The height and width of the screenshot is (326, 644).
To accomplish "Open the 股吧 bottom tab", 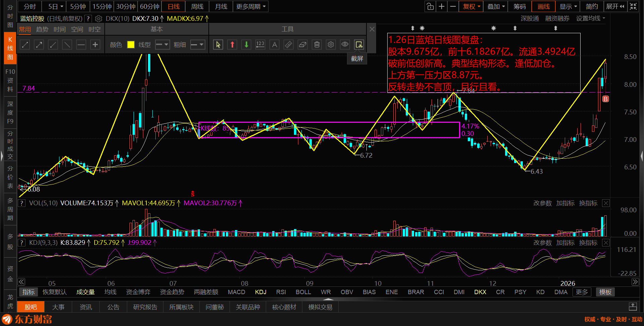I will coord(31,307).
